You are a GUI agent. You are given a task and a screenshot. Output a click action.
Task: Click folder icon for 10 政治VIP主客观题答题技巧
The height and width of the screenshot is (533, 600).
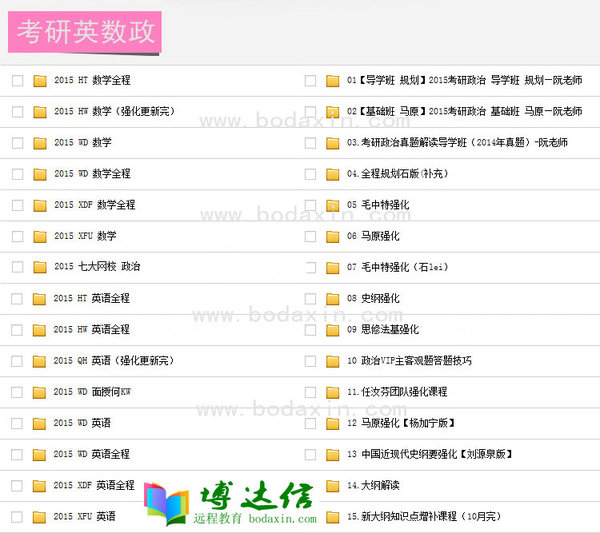click(333, 361)
